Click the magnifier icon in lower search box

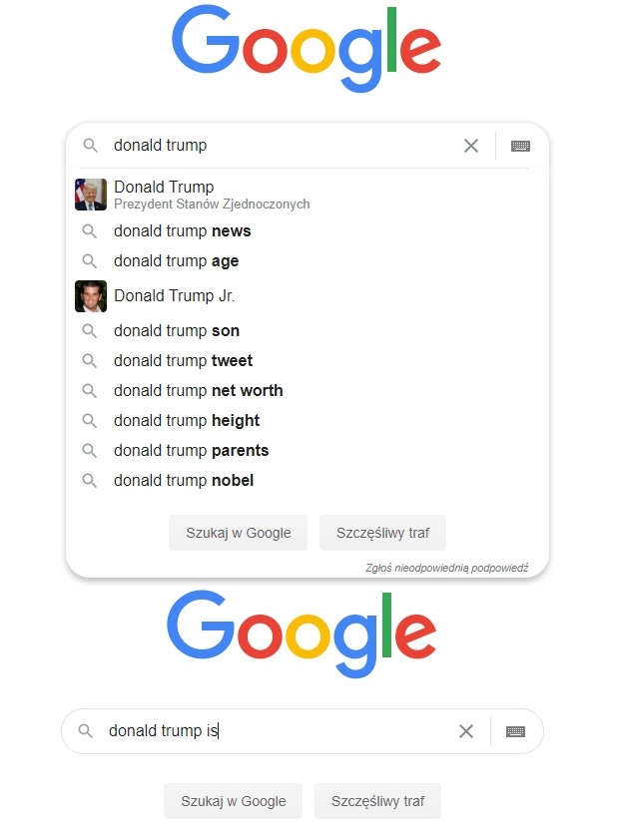point(85,731)
